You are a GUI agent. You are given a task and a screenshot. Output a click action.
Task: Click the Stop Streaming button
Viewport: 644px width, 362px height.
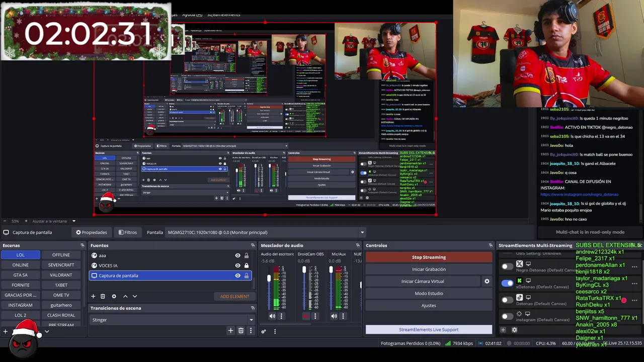point(429,257)
